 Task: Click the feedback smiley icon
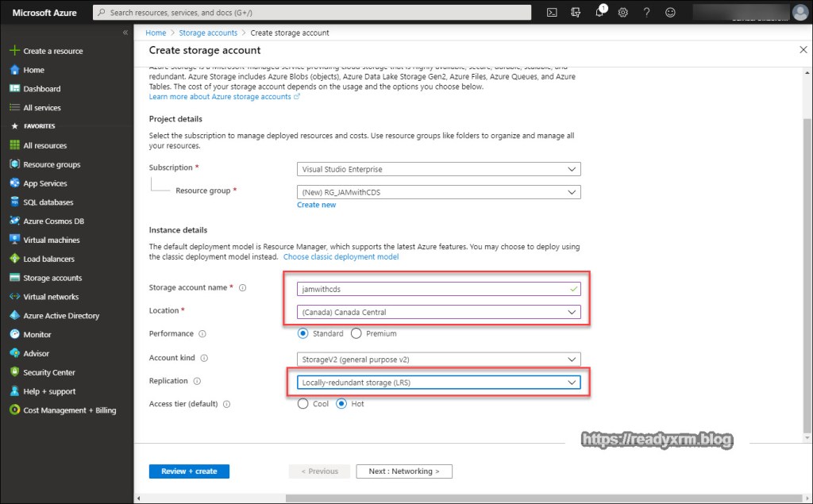coord(671,12)
